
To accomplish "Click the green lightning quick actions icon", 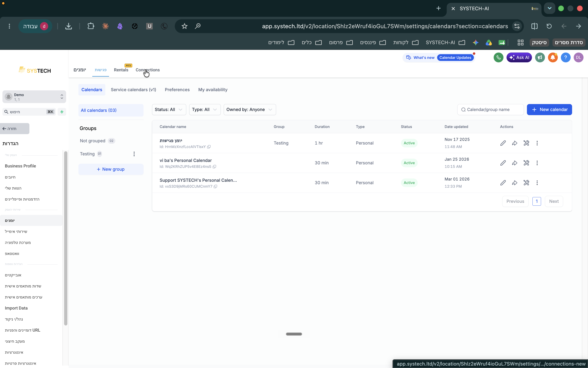I will point(62,112).
